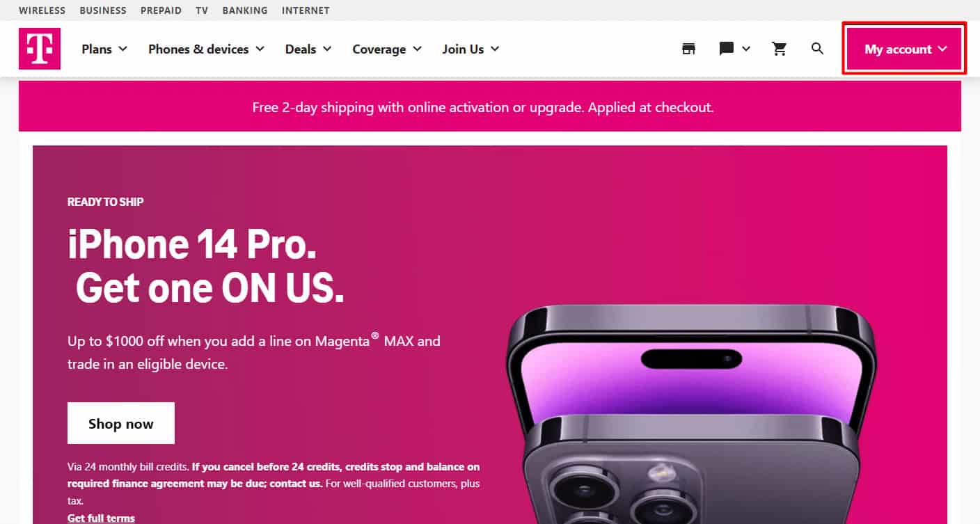Select BANKING in the top bar
Viewport: 980px width, 524px height.
245,10
